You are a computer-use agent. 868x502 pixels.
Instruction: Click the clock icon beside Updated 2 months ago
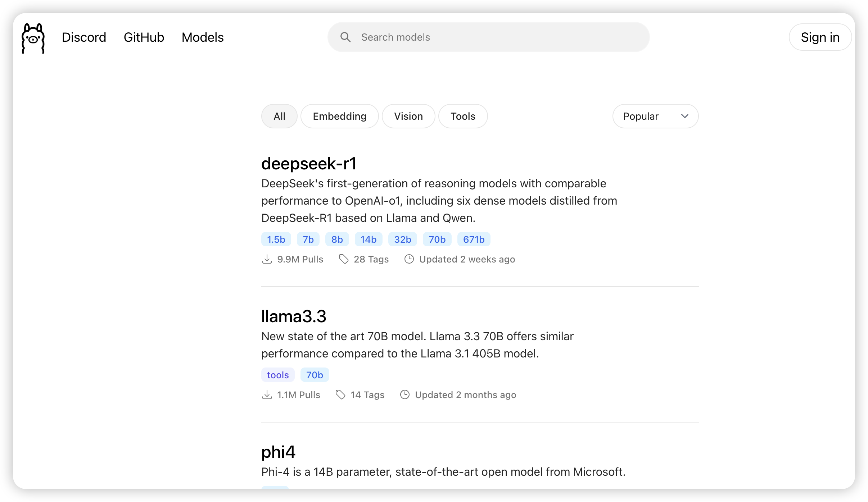coord(405,395)
